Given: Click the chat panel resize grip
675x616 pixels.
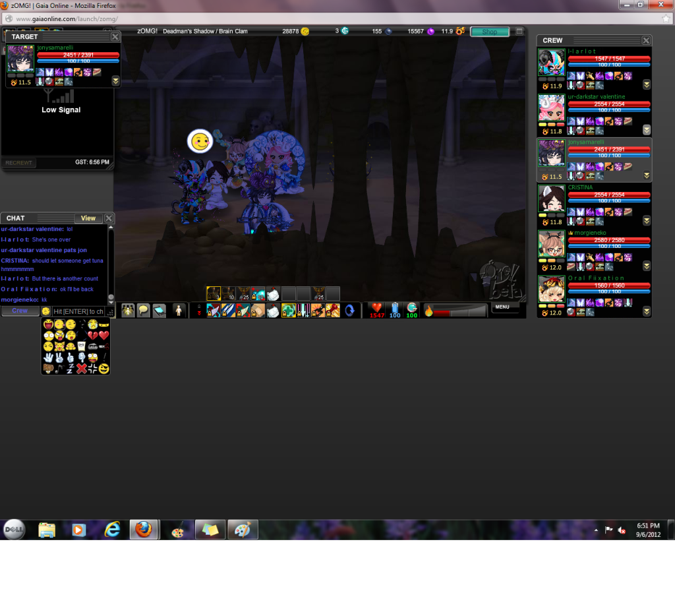Looking at the screenshot, I should 110,312.
